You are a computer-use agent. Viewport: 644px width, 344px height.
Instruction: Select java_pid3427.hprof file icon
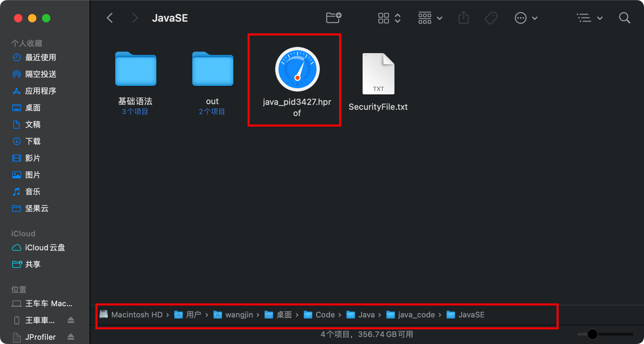pyautogui.click(x=297, y=69)
